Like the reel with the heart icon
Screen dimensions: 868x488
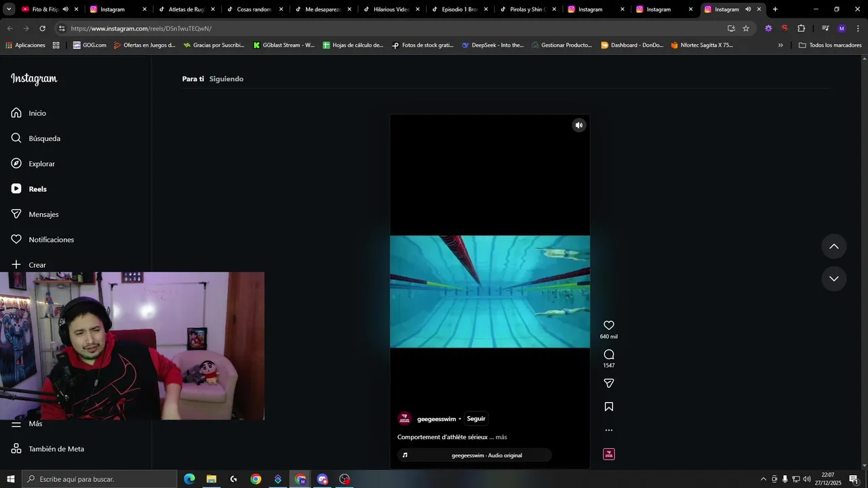[x=609, y=325]
